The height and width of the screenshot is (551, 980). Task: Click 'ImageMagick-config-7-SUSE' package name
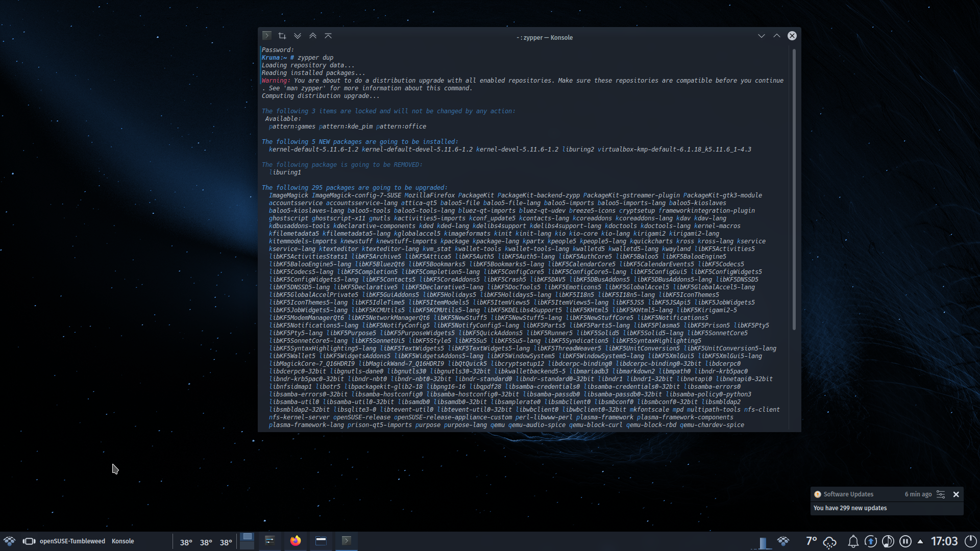pos(356,195)
